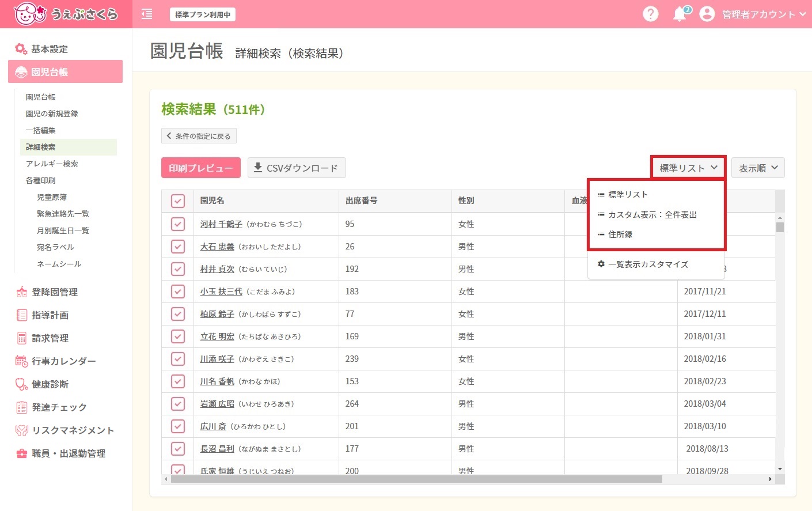Uncheck the row for 柏原 鈴子

coord(178,314)
